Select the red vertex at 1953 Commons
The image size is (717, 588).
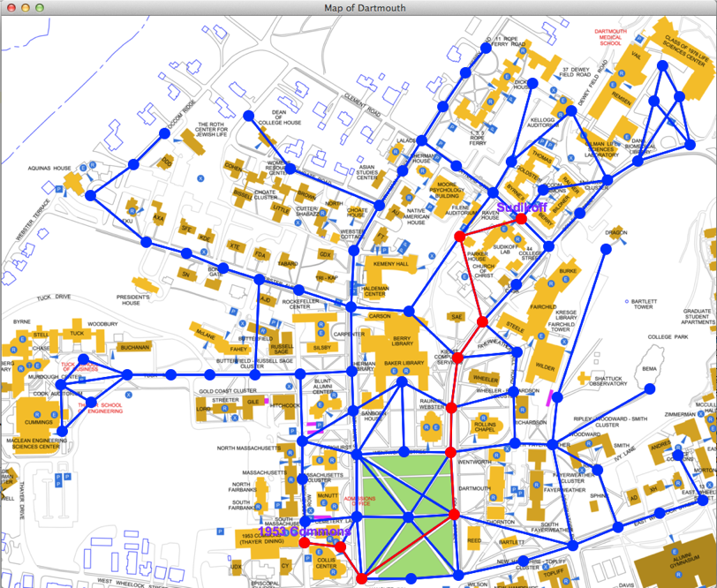pos(304,542)
